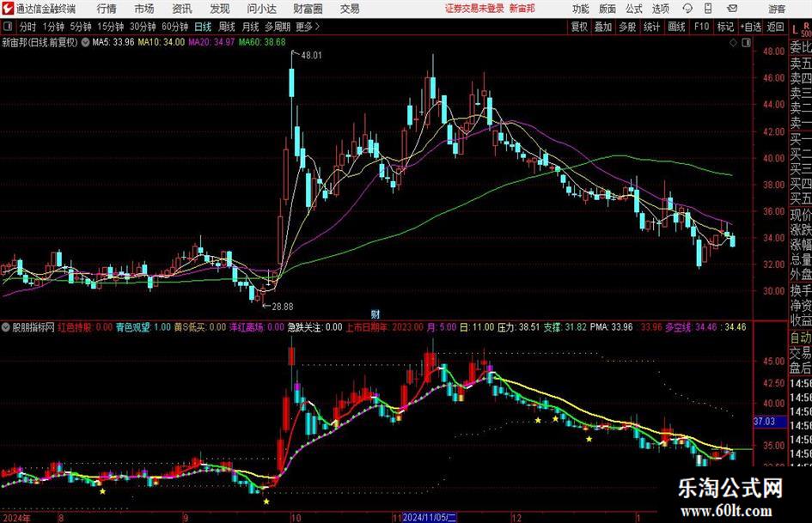The width and height of the screenshot is (812, 523).
Task: Open the mail envelope messages icon
Action: [732, 9]
